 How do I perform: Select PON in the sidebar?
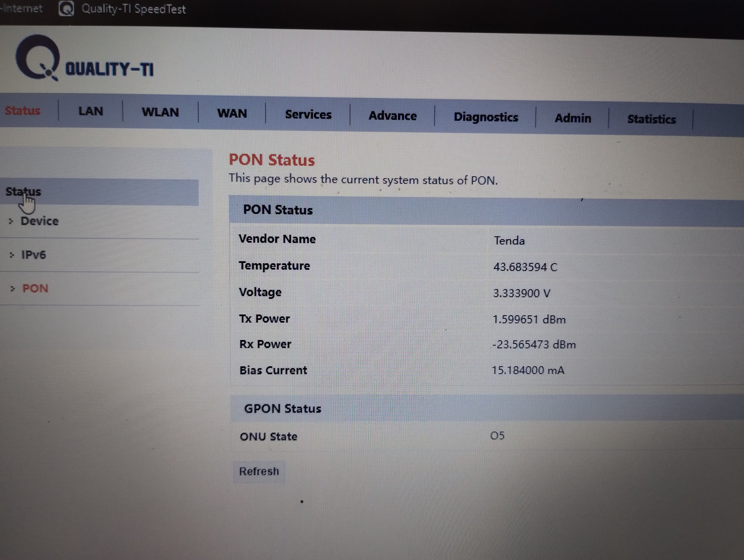(x=35, y=288)
